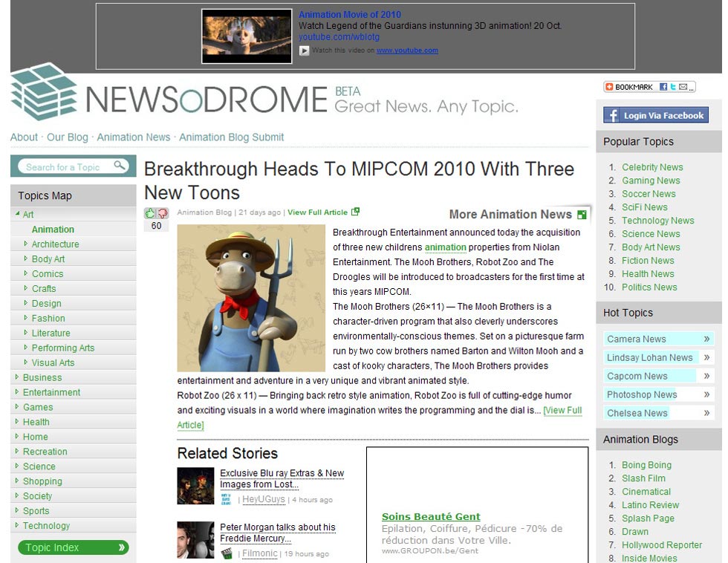Open the Slash Film blog link
This screenshot has height=563, width=728.
point(643,478)
